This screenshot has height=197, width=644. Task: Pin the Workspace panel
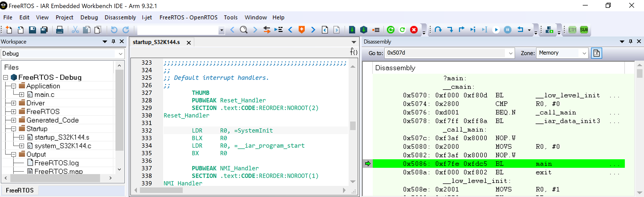[x=113, y=41]
